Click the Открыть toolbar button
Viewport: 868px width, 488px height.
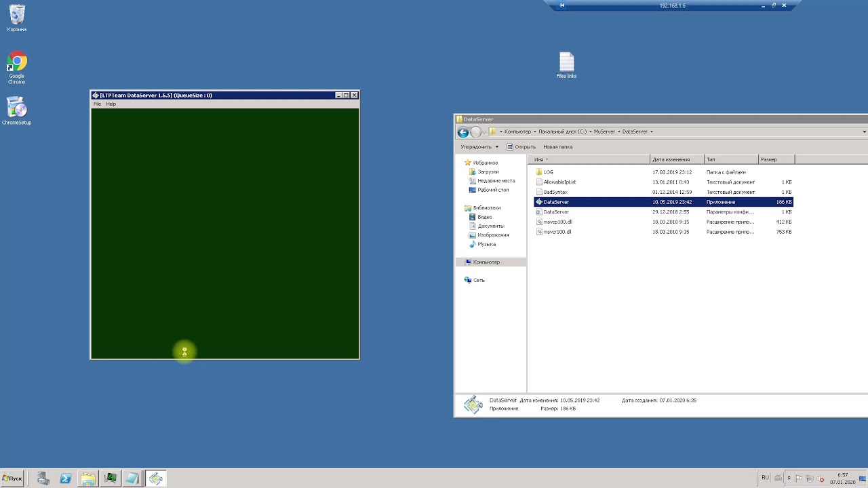pyautogui.click(x=521, y=147)
